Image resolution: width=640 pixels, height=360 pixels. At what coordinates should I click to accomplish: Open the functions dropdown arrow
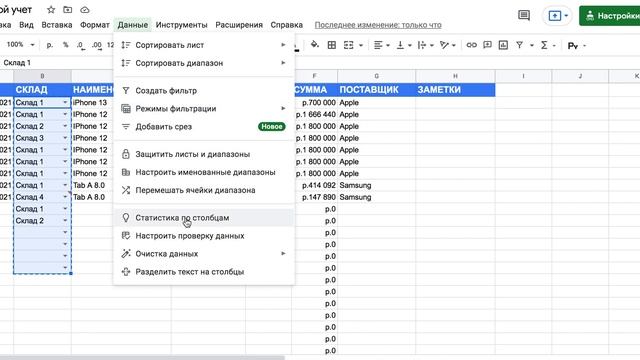(554, 45)
